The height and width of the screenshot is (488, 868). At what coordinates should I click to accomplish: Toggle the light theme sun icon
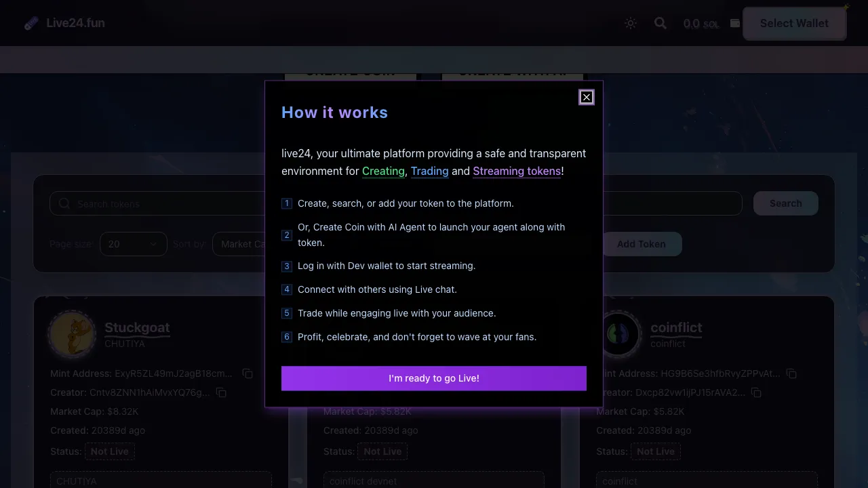(631, 23)
